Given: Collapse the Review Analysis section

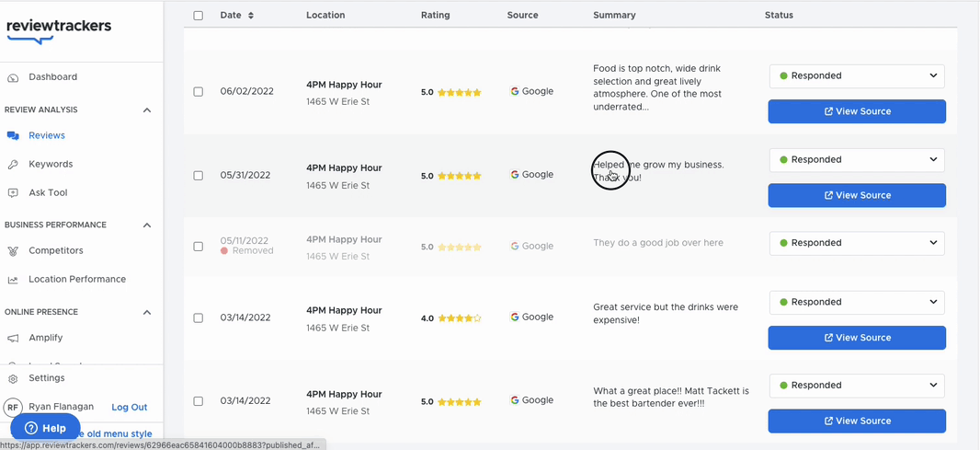Looking at the screenshot, I should (147, 110).
